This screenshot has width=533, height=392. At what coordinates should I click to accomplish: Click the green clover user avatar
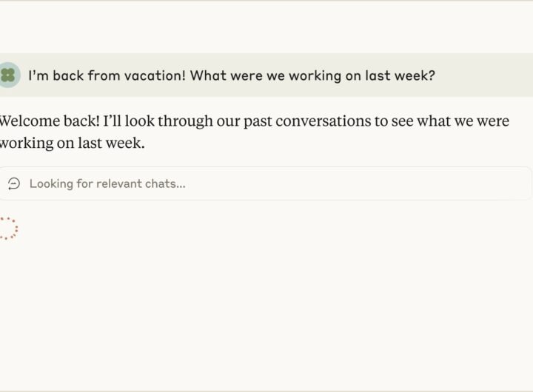8,75
